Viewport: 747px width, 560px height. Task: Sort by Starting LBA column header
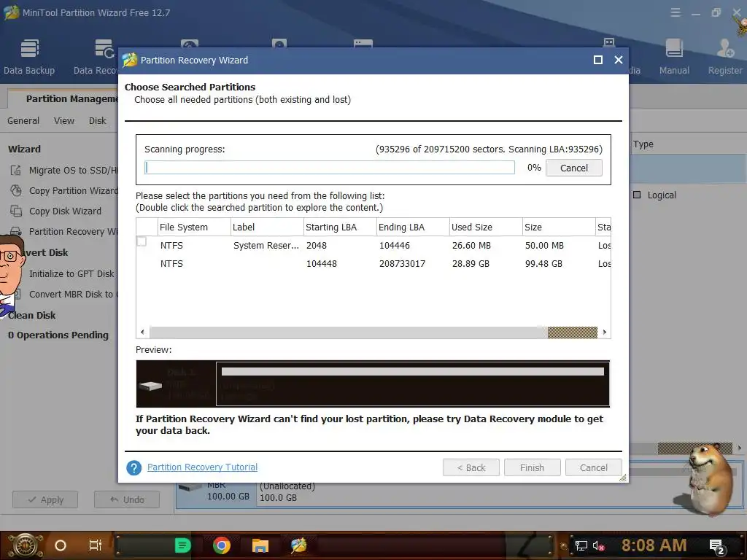tap(340, 227)
